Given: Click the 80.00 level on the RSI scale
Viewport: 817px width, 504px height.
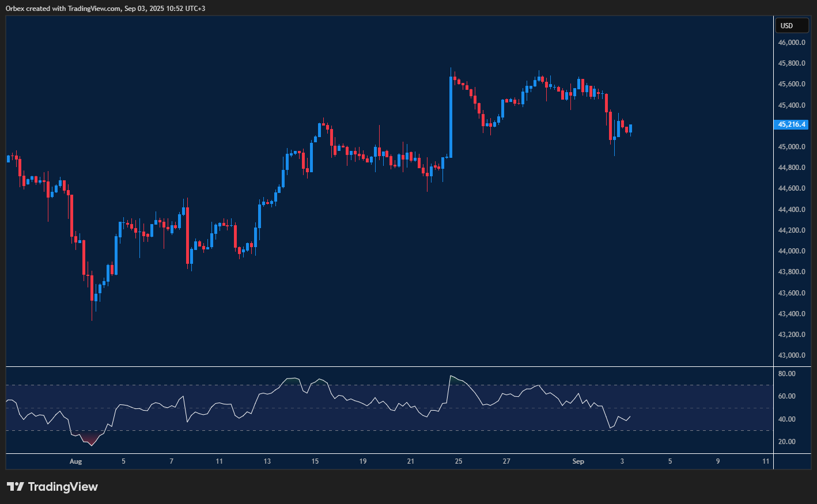Looking at the screenshot, I should (785, 373).
